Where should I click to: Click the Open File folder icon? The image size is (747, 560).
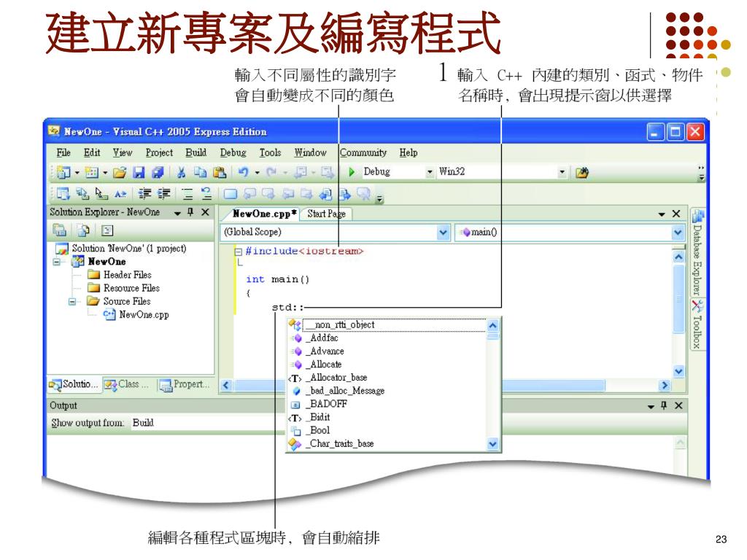[120, 172]
